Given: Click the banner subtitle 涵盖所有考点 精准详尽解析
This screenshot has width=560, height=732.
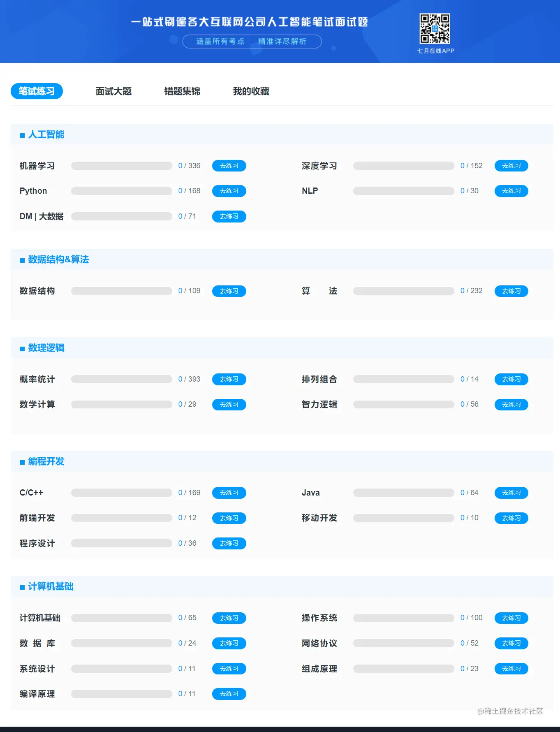Looking at the screenshot, I should point(252,42).
